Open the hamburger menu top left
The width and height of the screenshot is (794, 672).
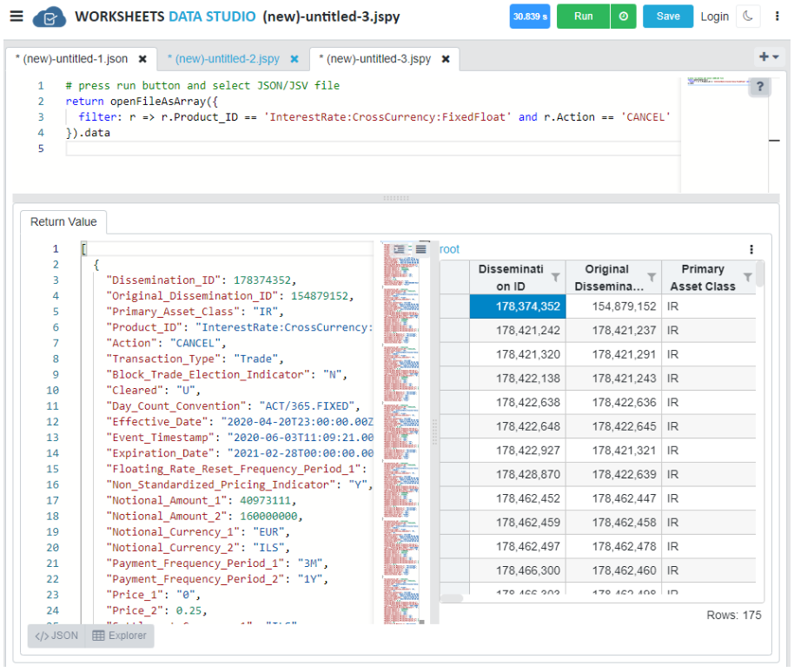click(16, 16)
